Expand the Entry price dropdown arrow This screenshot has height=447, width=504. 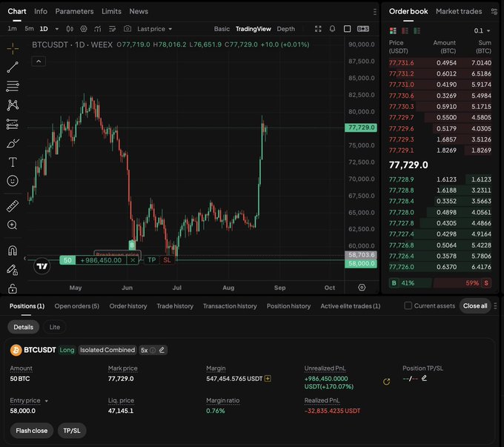tap(46, 401)
